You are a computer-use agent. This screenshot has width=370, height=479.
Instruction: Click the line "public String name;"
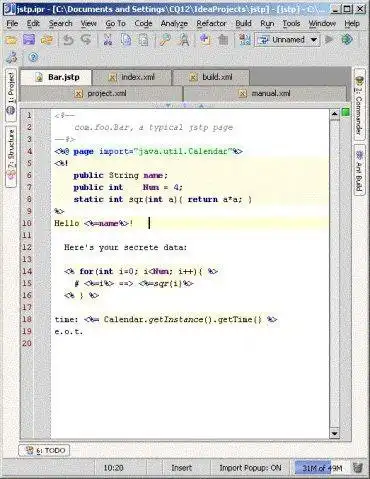pyautogui.click(x=120, y=175)
